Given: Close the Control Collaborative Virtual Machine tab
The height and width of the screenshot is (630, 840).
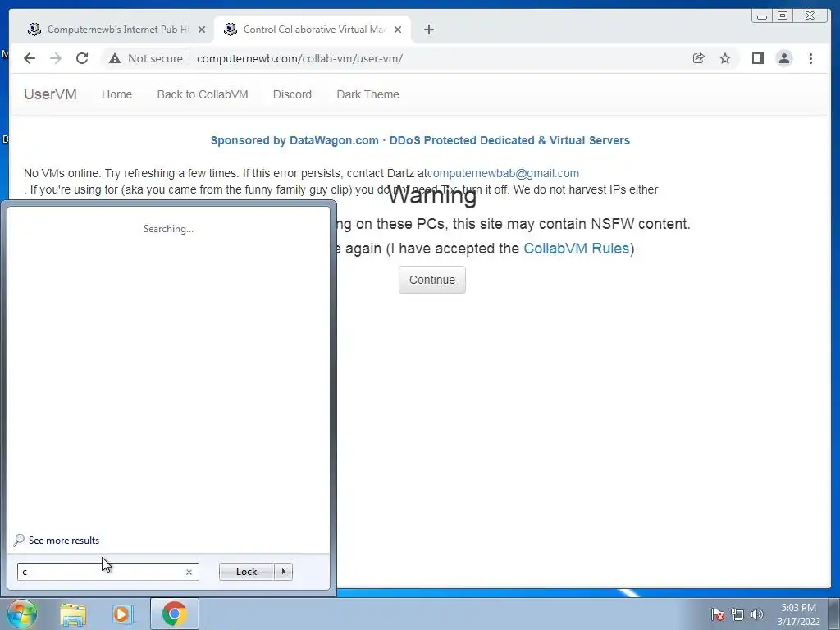Looking at the screenshot, I should pyautogui.click(x=398, y=30).
